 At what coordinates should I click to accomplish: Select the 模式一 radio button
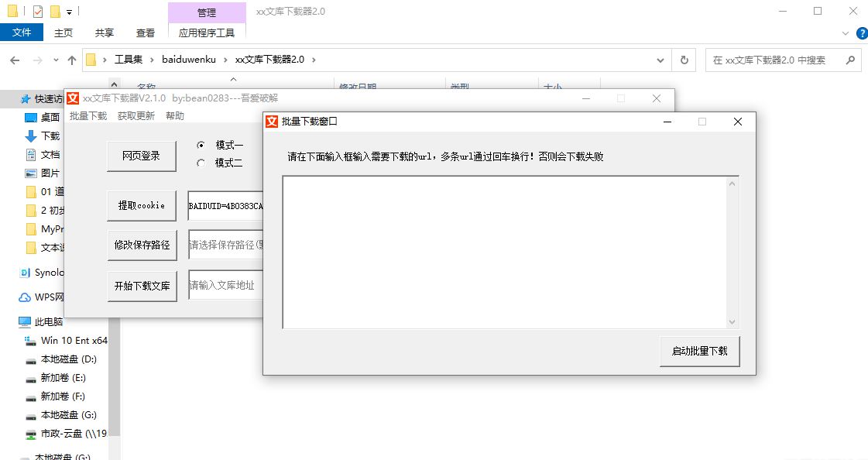(x=201, y=144)
